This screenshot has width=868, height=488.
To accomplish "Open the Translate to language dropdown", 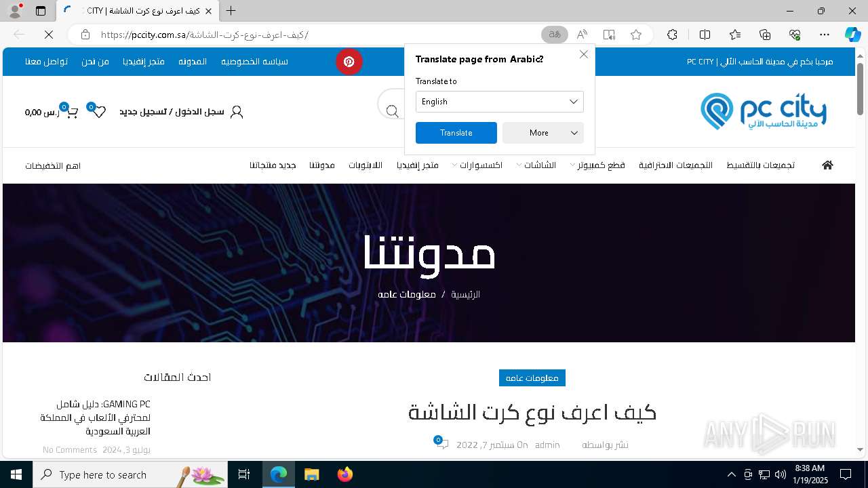I will point(499,102).
